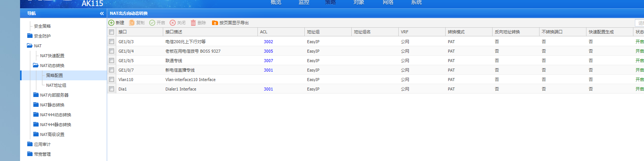Viewport: 644px width, 161px height.
Task: Click the Enable (开启) checkmark icon
Action: click(x=152, y=23)
